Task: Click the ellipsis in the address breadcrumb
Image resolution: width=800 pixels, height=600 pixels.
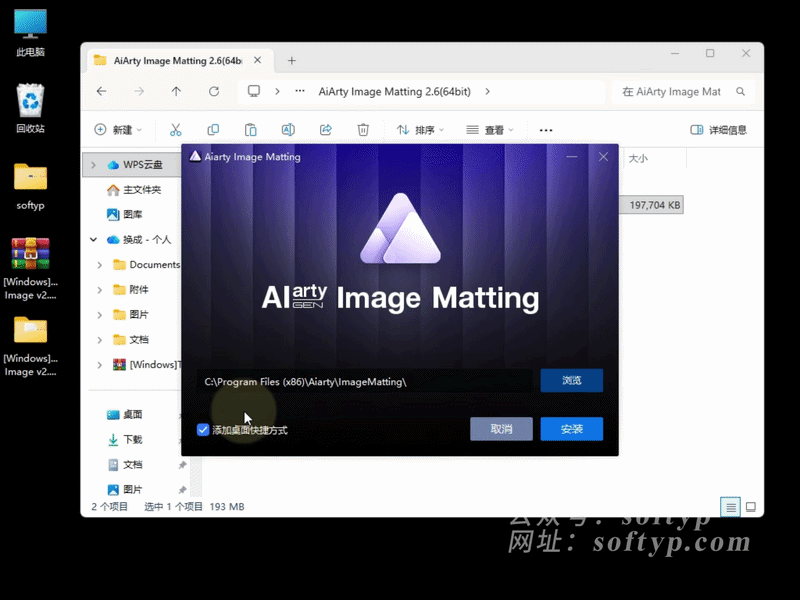Action: tap(300, 91)
